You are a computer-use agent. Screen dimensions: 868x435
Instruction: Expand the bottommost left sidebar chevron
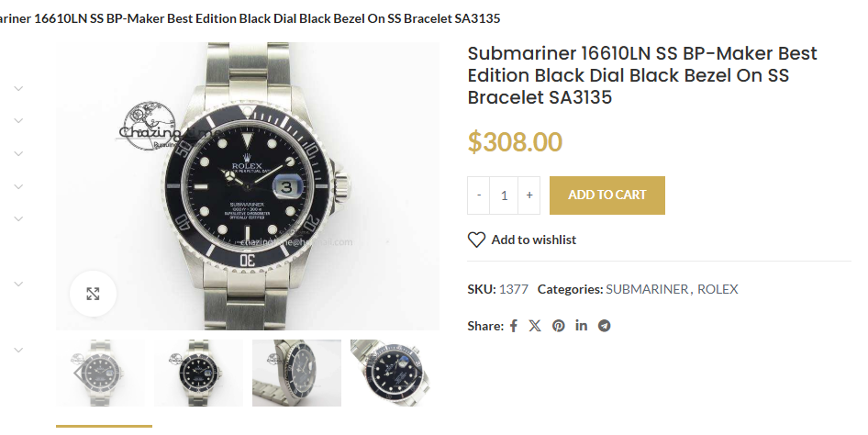[18, 350]
